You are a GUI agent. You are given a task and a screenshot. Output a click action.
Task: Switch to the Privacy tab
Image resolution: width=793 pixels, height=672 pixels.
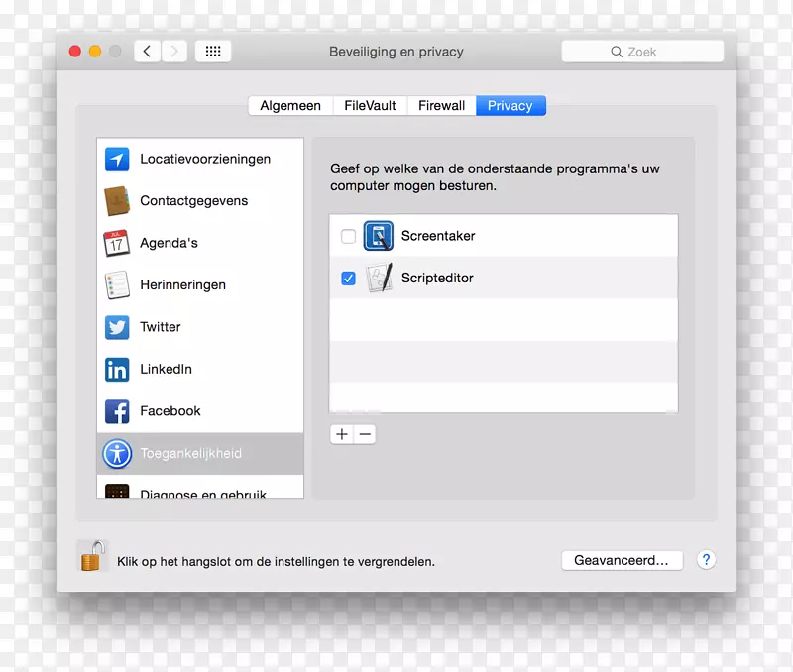(x=510, y=105)
